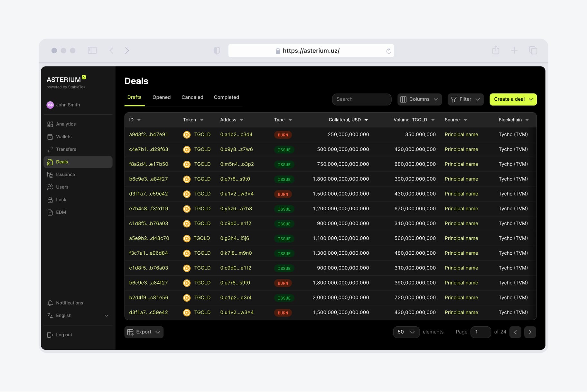Go back in the browser
Image resolution: width=587 pixels, height=392 pixels.
pos(112,50)
